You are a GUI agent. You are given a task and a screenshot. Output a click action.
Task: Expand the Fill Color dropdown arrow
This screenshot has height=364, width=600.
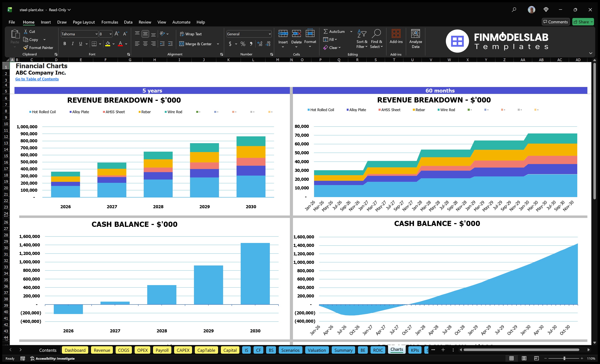point(114,44)
